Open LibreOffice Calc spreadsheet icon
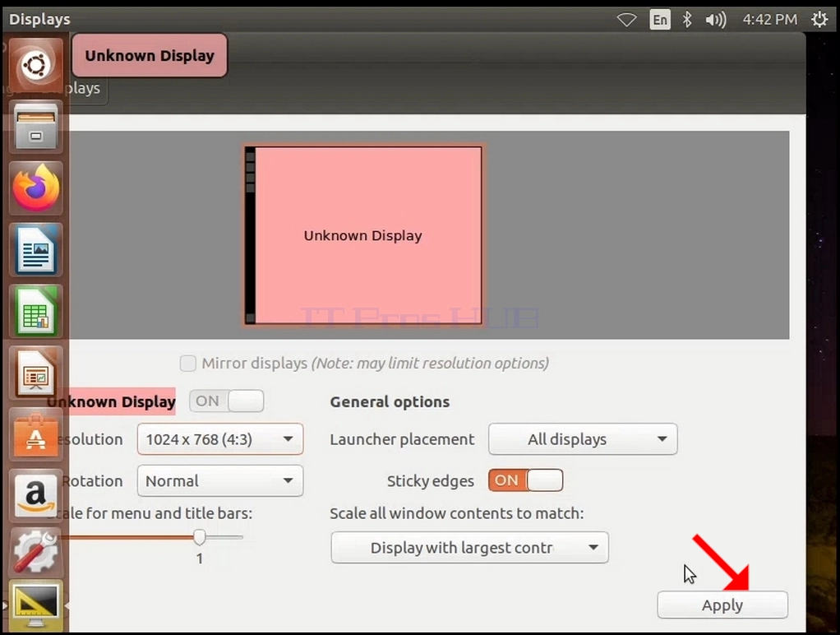Viewport: 840px width, 635px height. pyautogui.click(x=36, y=312)
